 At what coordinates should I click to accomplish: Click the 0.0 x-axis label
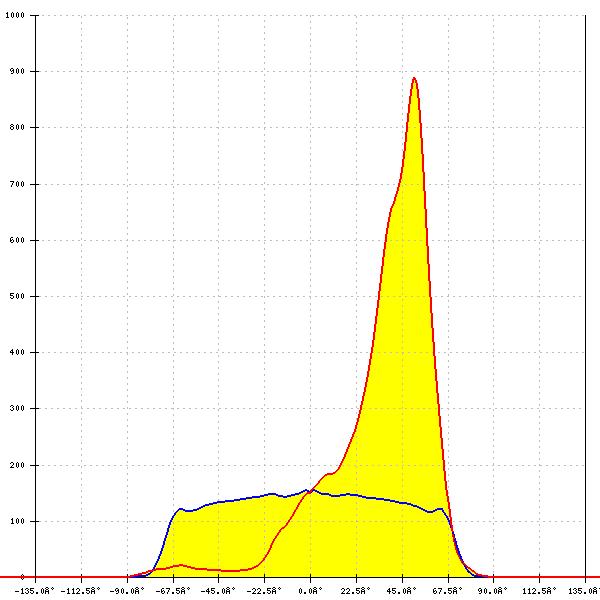(310, 591)
